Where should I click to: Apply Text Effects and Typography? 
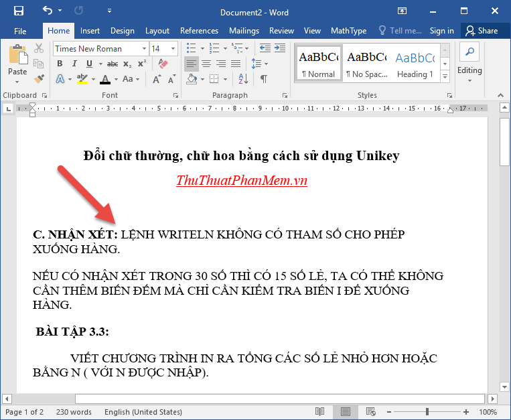[61, 79]
